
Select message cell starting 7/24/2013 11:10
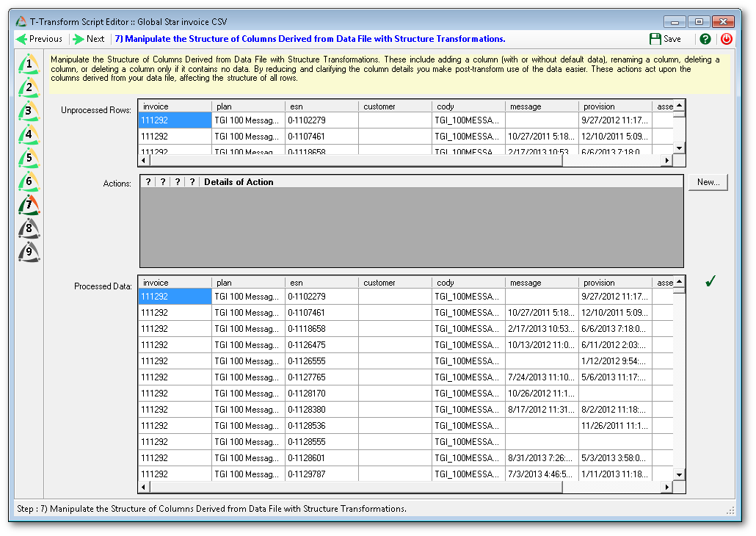click(542, 377)
